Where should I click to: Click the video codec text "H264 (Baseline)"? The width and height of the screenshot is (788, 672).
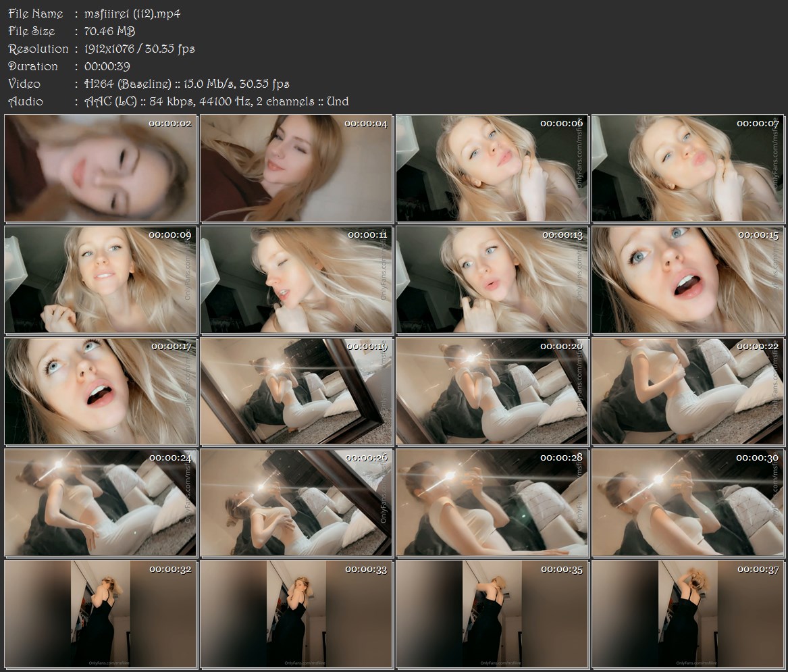(x=128, y=84)
